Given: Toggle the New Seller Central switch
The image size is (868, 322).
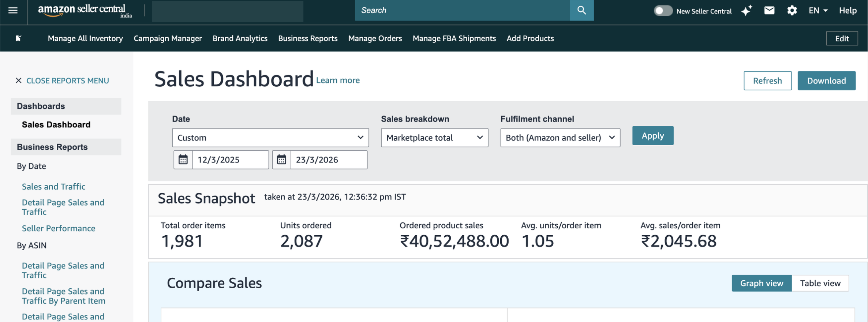Looking at the screenshot, I should coord(663,11).
